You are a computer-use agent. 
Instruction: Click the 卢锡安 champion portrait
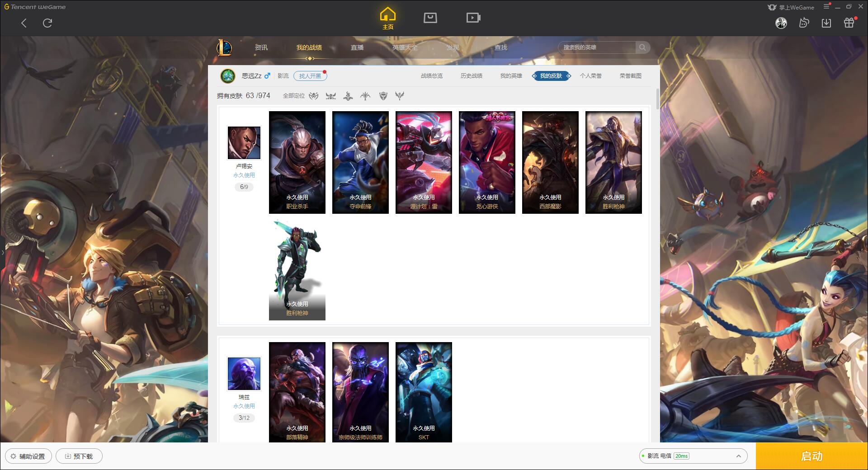(x=244, y=143)
